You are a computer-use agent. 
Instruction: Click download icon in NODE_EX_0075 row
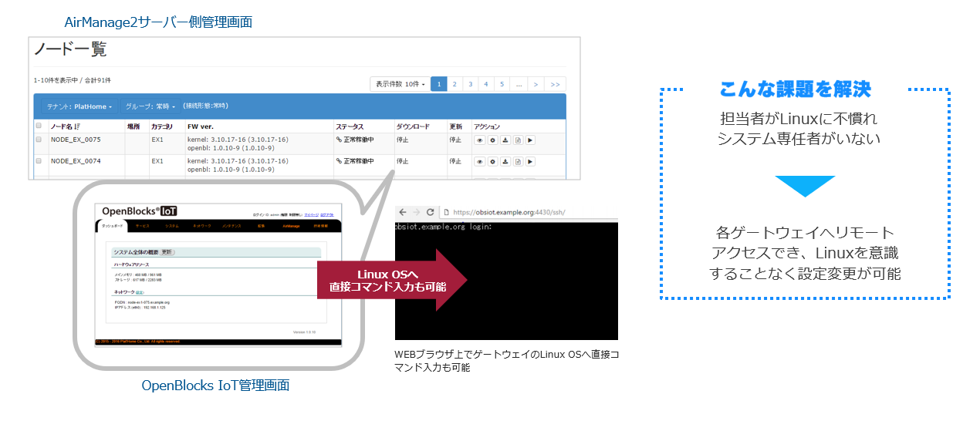point(505,140)
